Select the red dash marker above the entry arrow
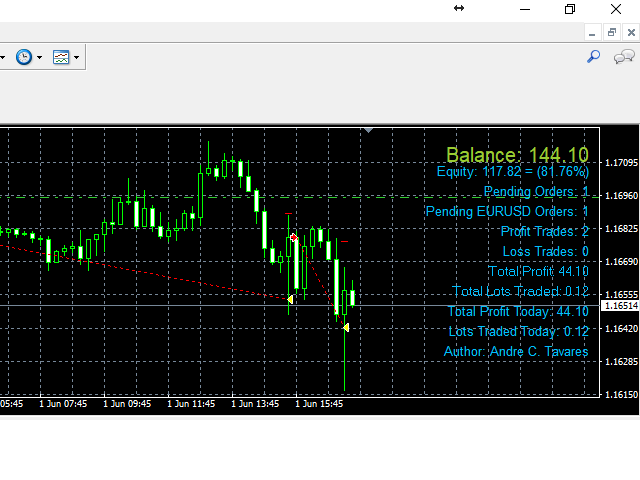 tap(289, 213)
